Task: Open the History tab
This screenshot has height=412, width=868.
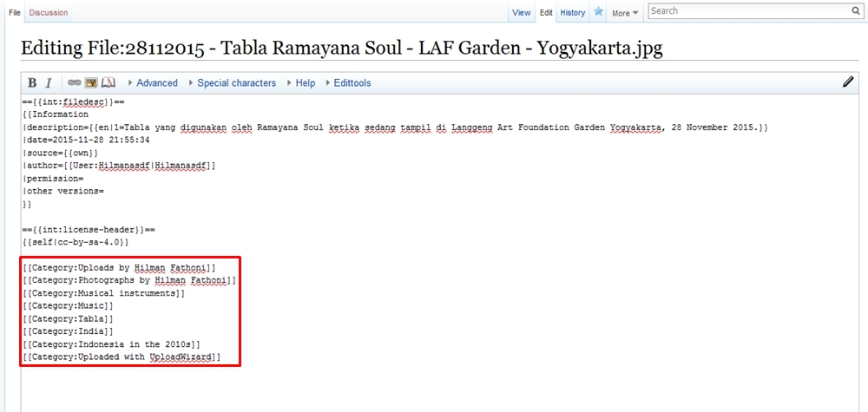Action: click(x=572, y=13)
